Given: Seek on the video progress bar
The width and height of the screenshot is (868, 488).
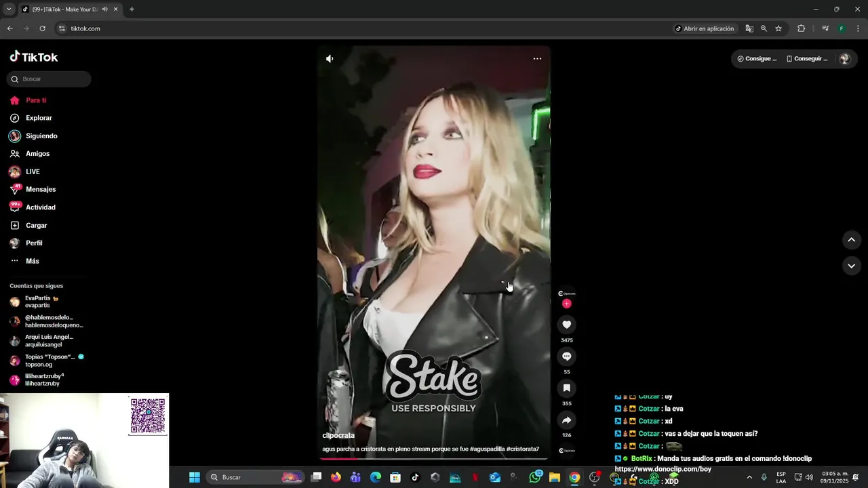Looking at the screenshot, I should 434,459.
